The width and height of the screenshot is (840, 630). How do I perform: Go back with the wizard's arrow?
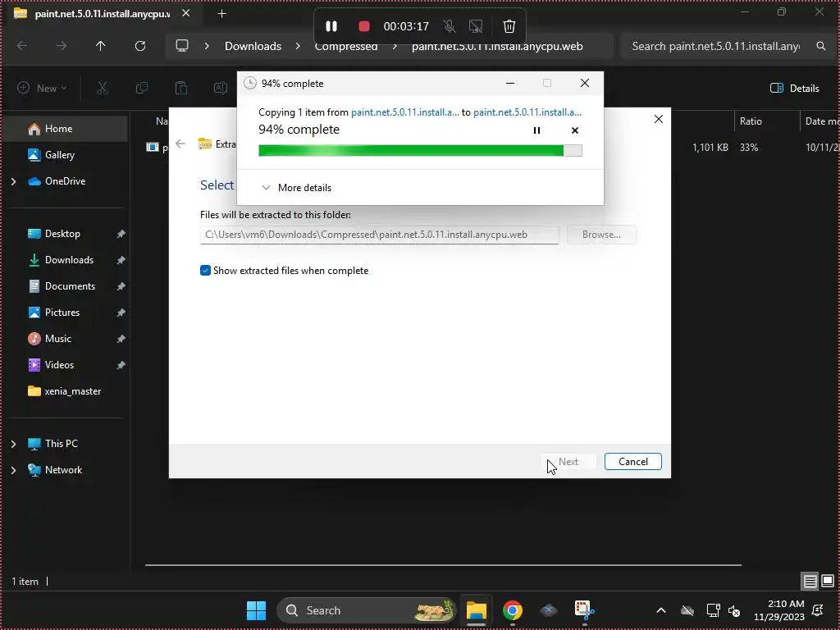[180, 144]
